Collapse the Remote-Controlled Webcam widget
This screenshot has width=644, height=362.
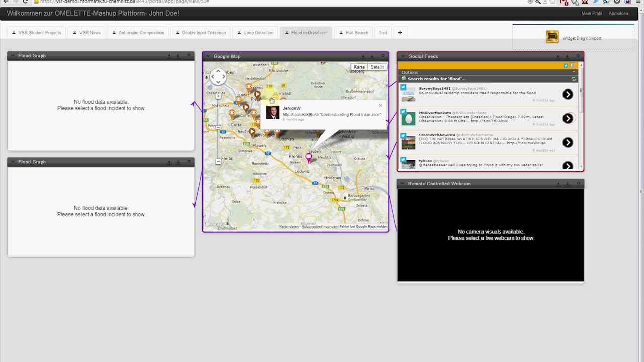(x=403, y=184)
